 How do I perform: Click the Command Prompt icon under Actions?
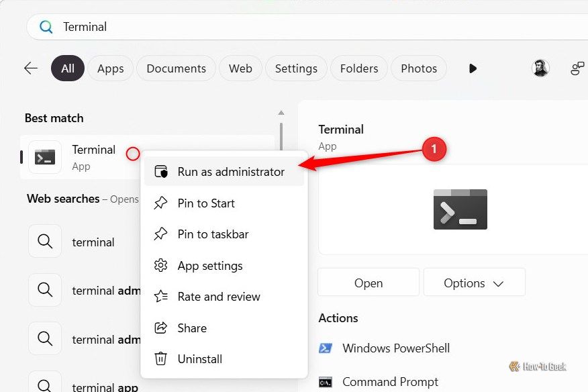coord(325,382)
